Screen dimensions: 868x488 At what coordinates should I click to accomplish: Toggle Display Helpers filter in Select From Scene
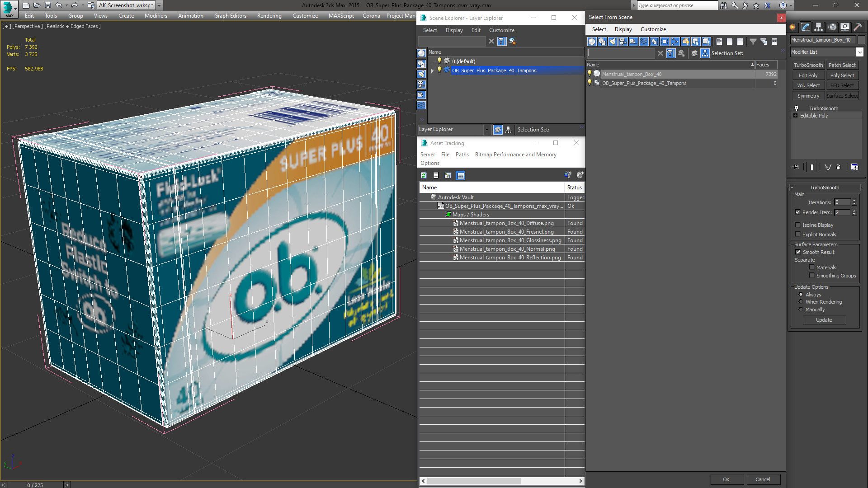pos(633,42)
